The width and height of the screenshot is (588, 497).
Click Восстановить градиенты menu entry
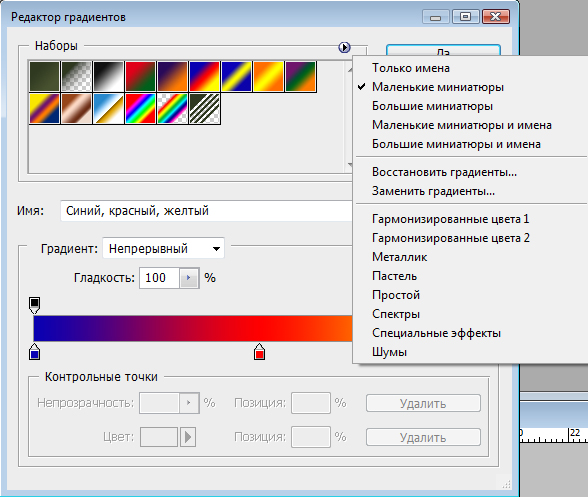click(x=444, y=172)
